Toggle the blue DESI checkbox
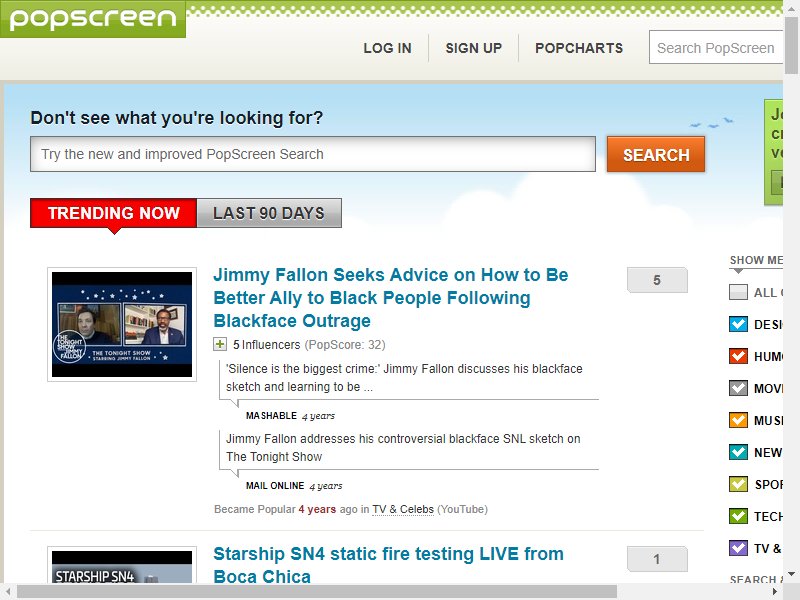The image size is (800, 600). point(738,324)
